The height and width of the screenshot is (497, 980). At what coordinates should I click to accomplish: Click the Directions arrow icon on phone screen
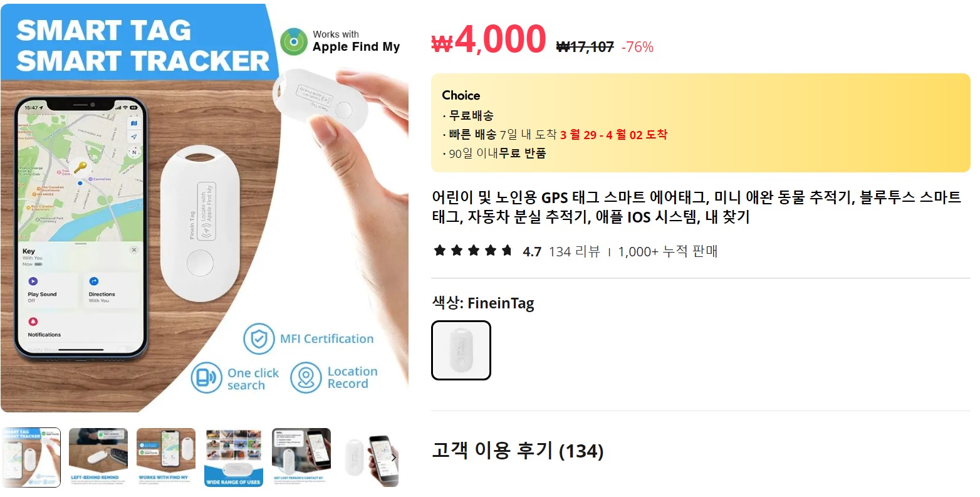point(94,281)
